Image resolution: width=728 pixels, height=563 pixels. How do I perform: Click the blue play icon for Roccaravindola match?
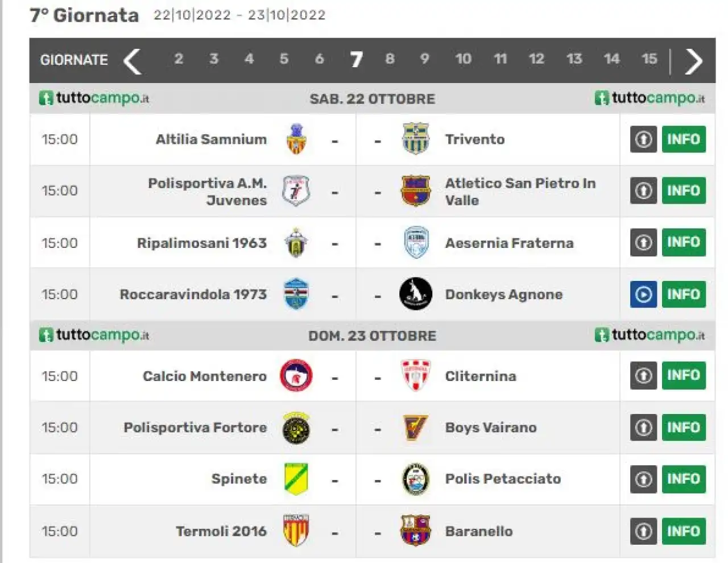pos(643,294)
